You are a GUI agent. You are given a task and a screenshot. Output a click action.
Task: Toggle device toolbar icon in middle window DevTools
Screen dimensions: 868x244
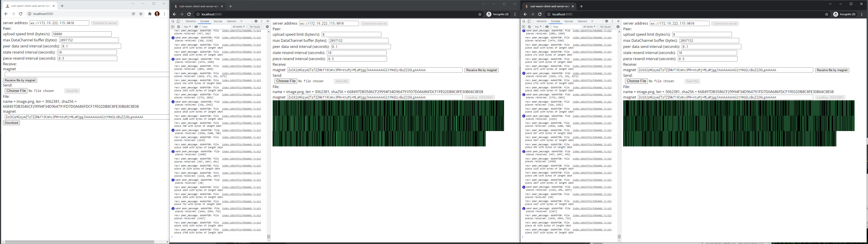point(179,21)
